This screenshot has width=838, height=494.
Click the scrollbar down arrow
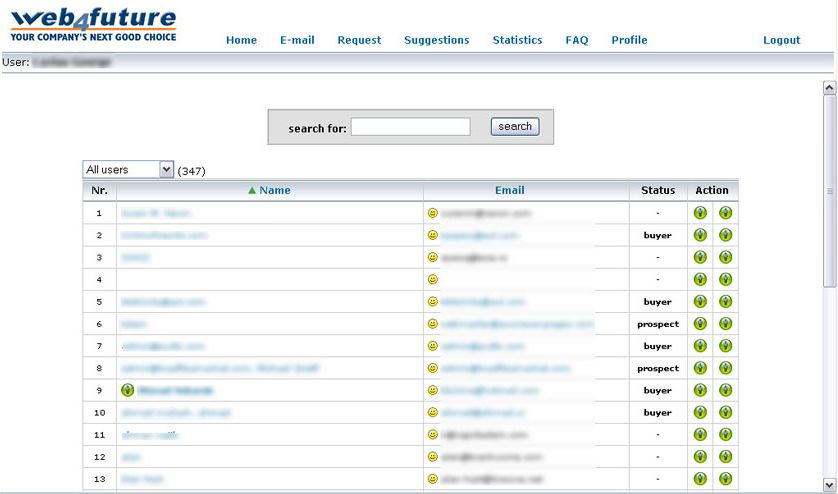829,484
